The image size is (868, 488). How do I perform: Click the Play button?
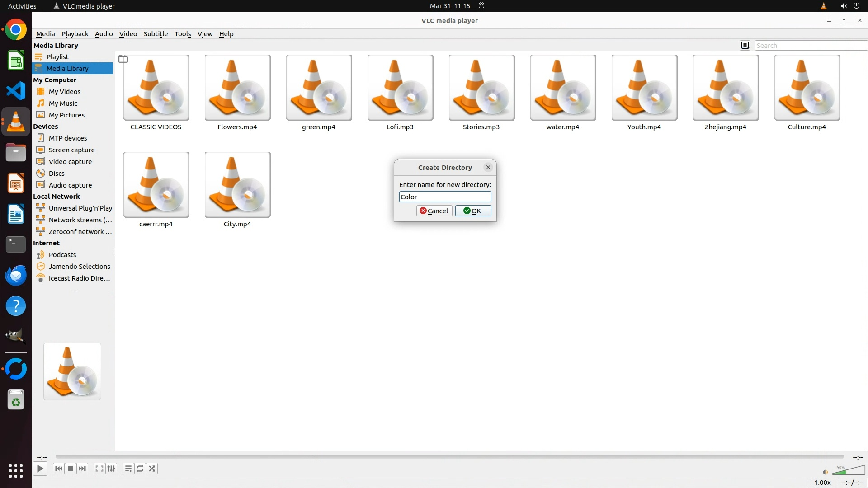click(40, 469)
